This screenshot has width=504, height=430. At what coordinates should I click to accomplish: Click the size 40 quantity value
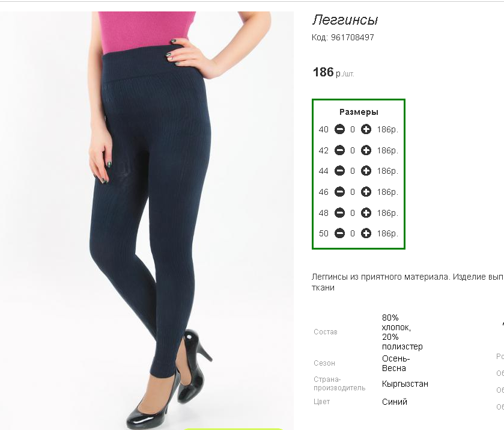click(x=353, y=129)
